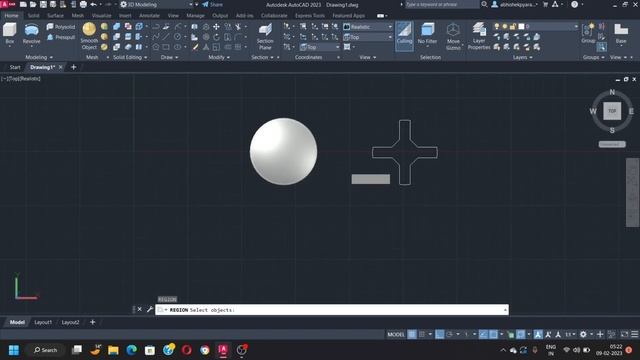640x360 pixels.
Task: Open the 3D Modeling workspace dropdown
Action: [156, 4]
